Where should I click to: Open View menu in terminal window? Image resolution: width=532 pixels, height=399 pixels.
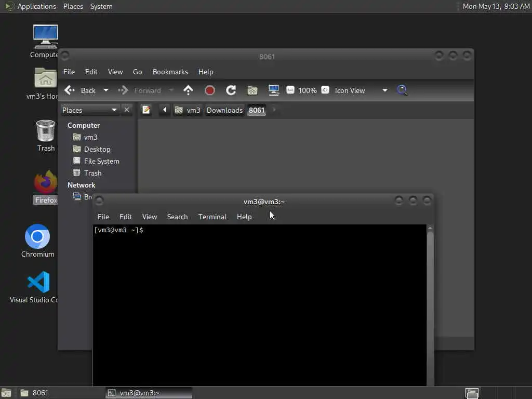(150, 217)
